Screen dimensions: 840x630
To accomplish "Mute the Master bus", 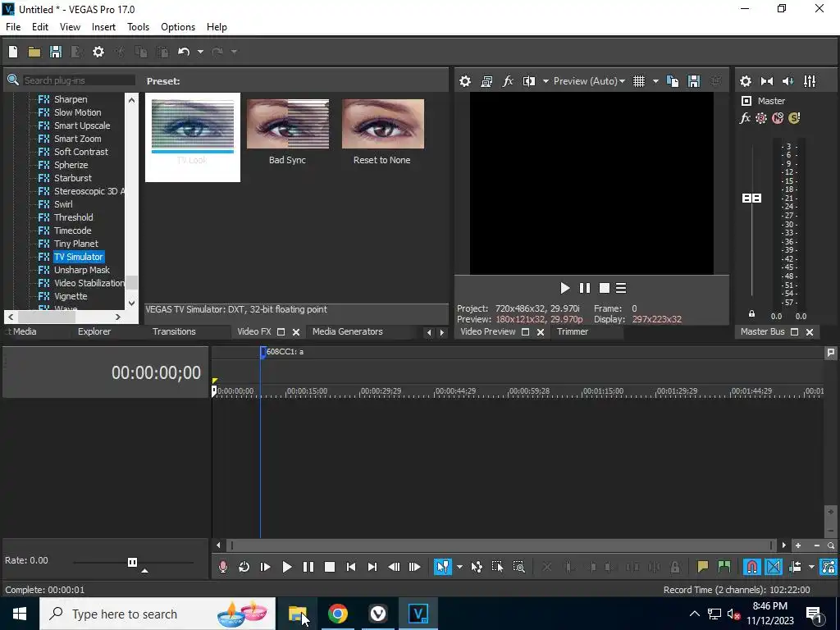I will pos(778,118).
